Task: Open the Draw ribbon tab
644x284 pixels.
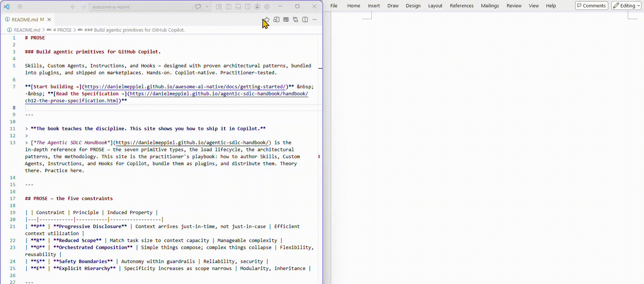Action: (393, 6)
